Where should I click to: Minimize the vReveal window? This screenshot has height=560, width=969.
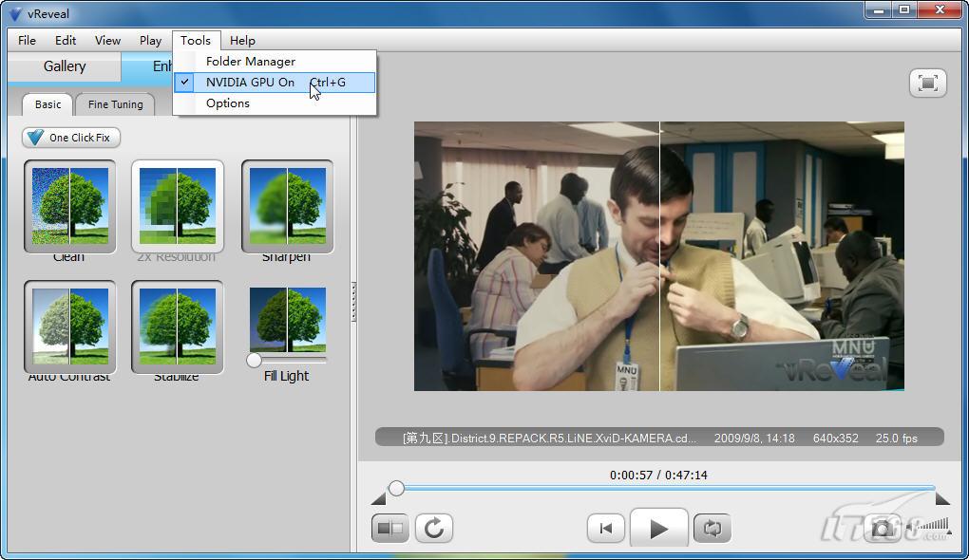(878, 10)
